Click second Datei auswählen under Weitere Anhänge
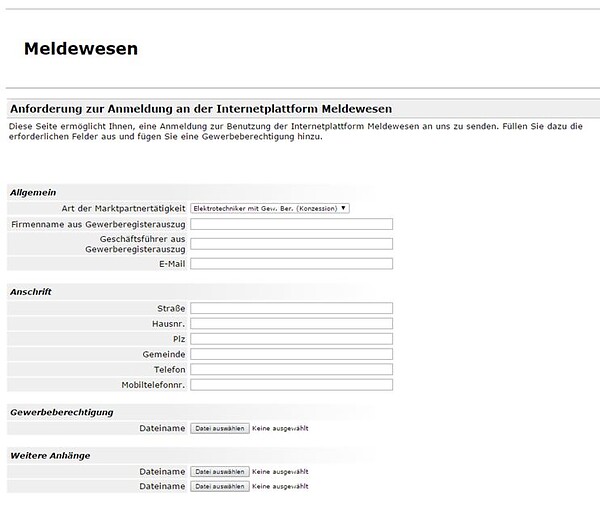This screenshot has height=512, width=600. pyautogui.click(x=220, y=486)
